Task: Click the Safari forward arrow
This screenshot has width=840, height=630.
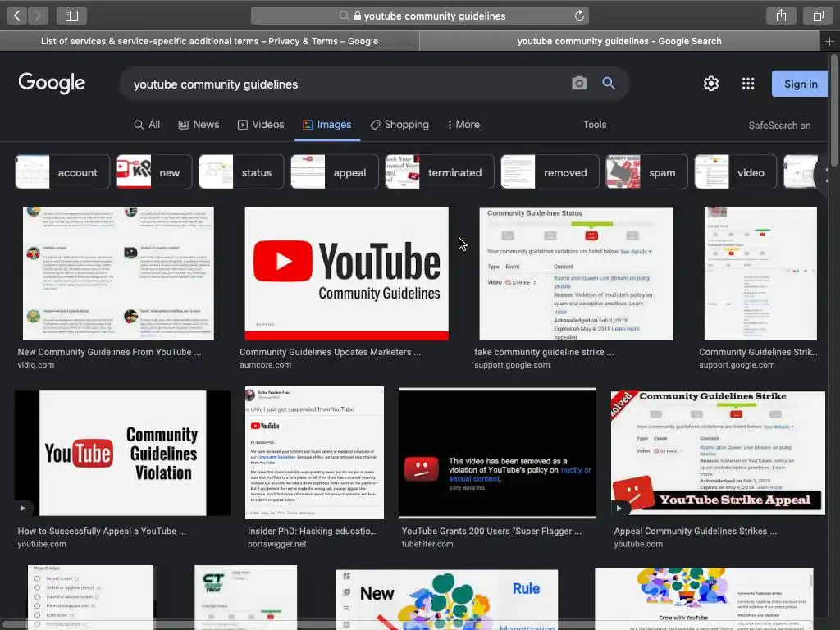Action: pos(38,16)
